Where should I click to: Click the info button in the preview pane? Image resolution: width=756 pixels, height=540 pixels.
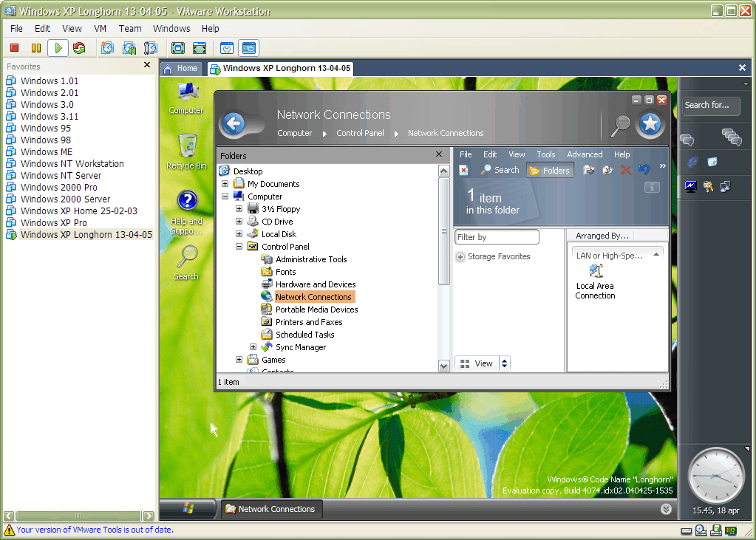pyautogui.click(x=652, y=188)
